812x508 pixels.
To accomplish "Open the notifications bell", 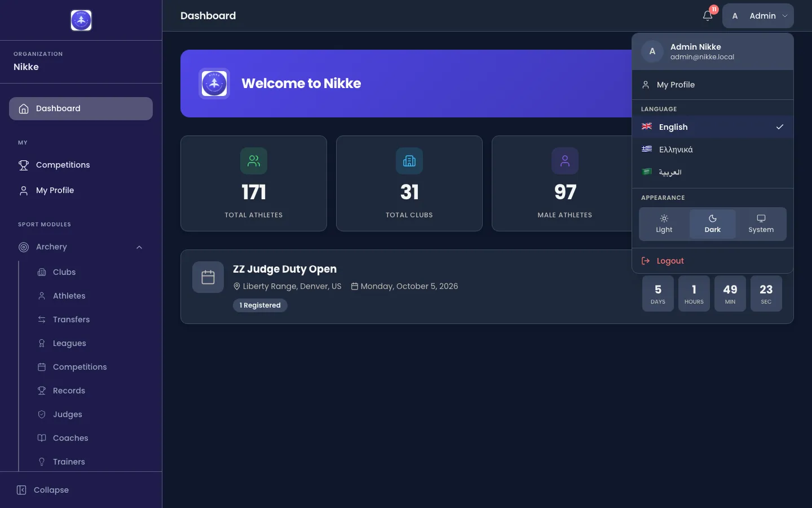I will coord(708,16).
